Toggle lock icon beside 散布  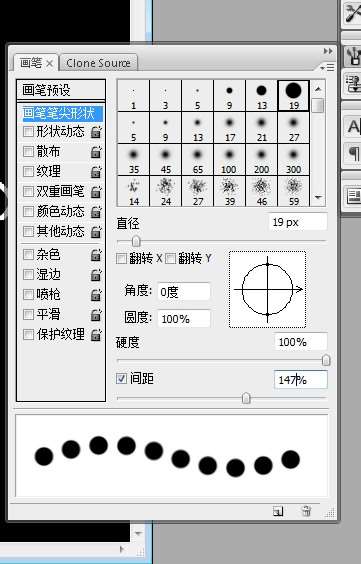tap(96, 152)
